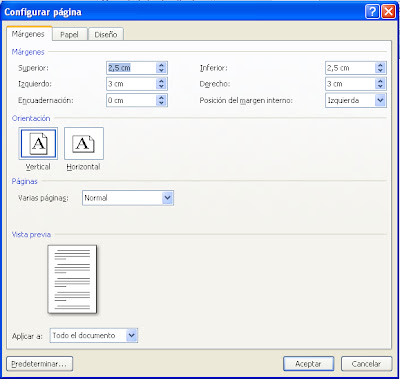Increase the Encuadernación value
The image size is (400, 379).
click(162, 97)
